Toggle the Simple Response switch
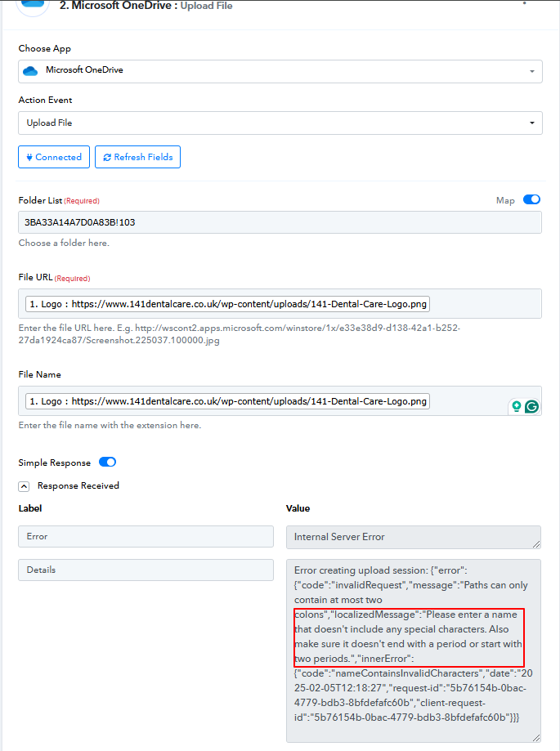Image resolution: width=560 pixels, height=751 pixels. (x=107, y=463)
